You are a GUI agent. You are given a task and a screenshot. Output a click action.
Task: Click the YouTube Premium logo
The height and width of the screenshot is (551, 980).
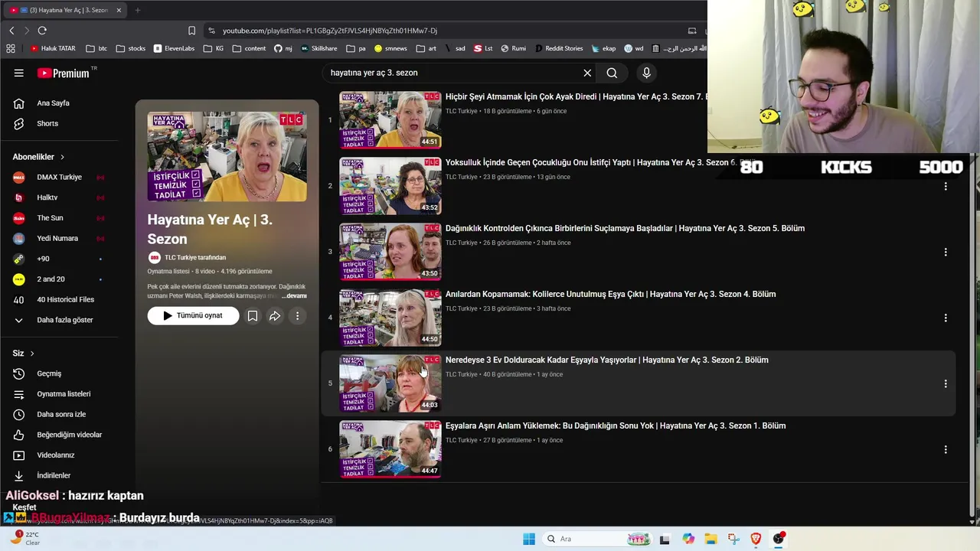63,73
